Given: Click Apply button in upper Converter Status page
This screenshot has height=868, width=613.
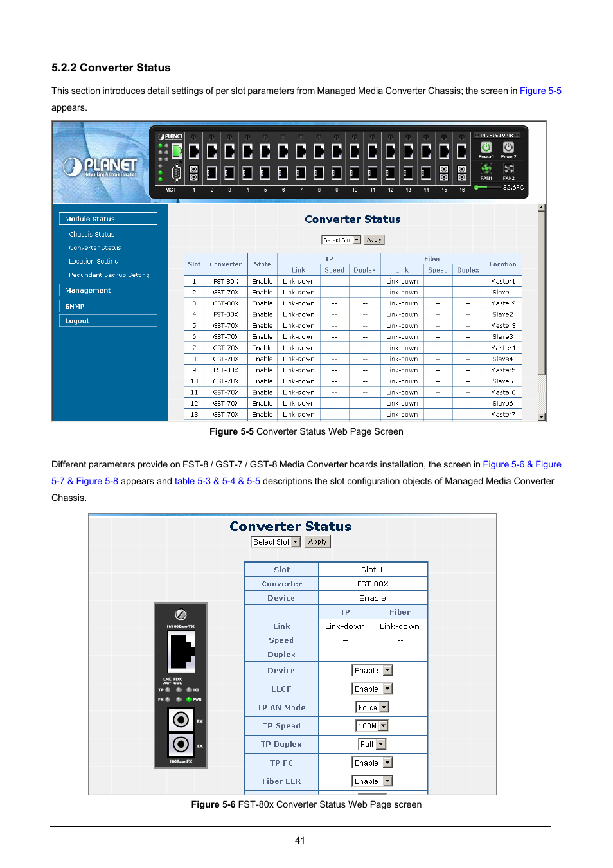Looking at the screenshot, I should coord(374,240).
